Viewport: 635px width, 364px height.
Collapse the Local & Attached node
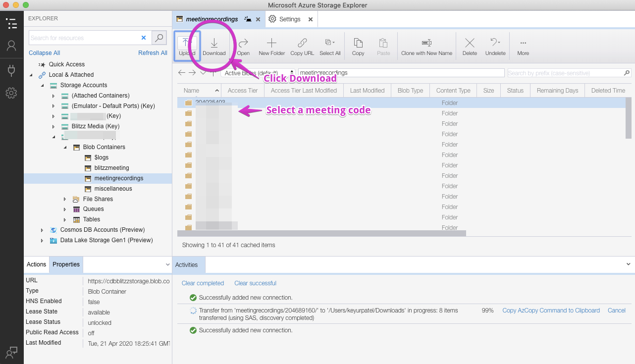pos(31,75)
